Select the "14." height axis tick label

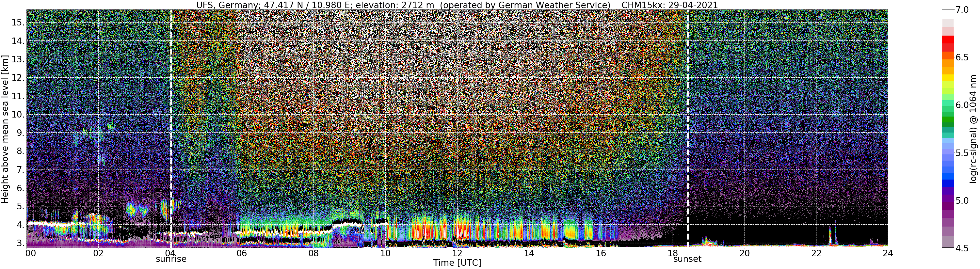click(x=18, y=41)
